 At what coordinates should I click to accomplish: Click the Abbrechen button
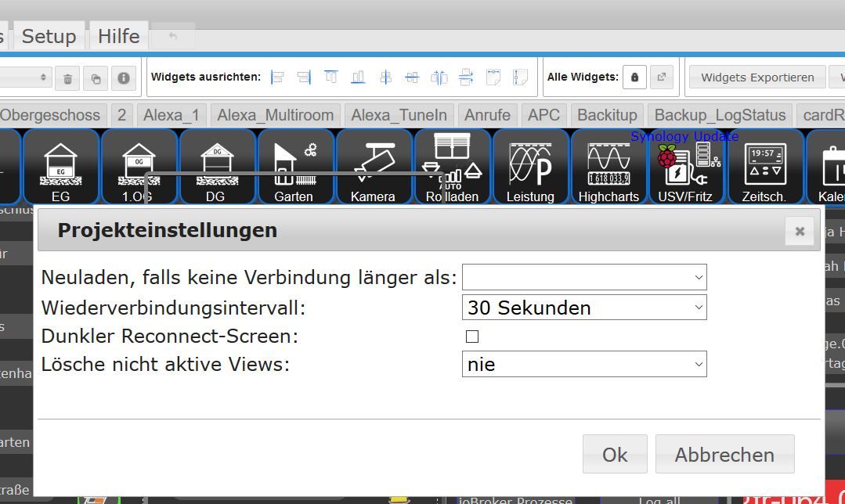click(725, 455)
